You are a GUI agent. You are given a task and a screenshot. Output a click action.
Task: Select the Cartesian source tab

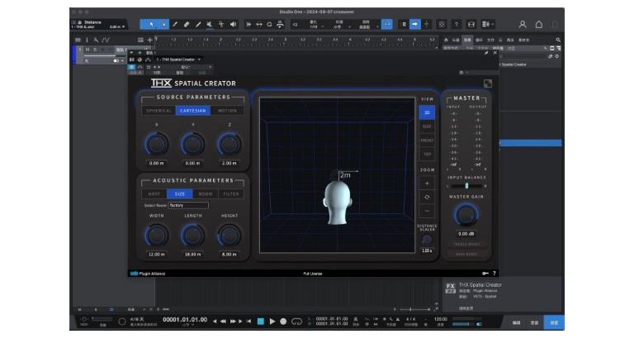click(192, 111)
